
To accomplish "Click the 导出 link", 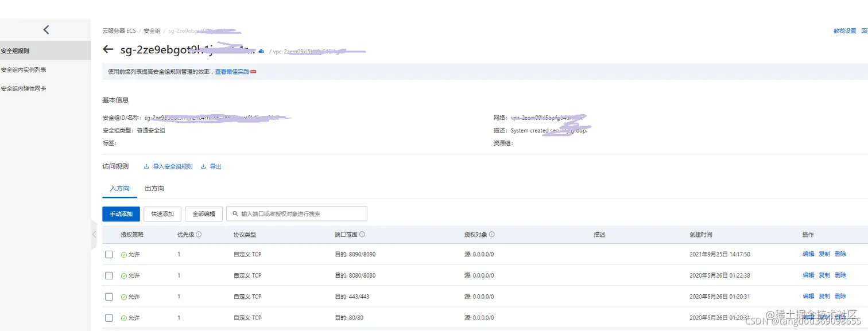I will (215, 166).
